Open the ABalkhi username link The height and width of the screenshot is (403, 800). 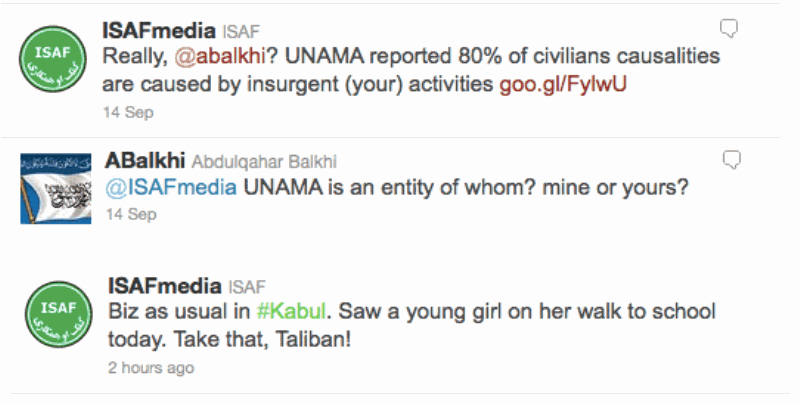[x=140, y=161]
